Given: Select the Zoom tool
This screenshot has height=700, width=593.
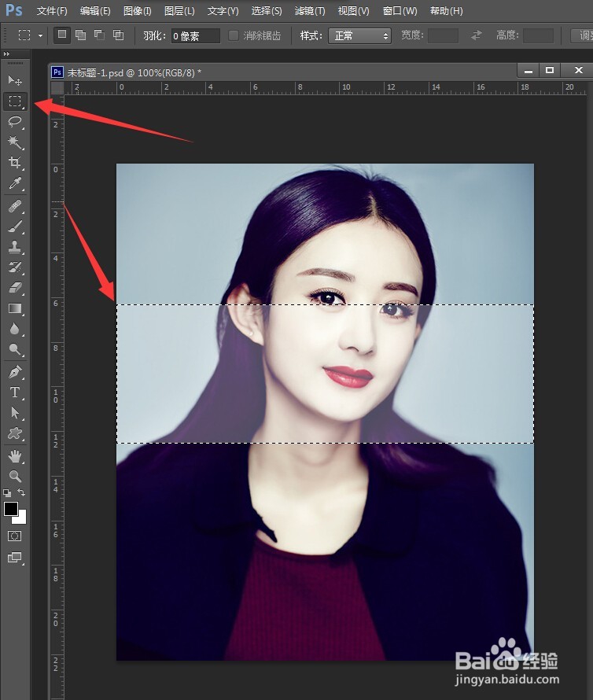Looking at the screenshot, I should coord(15,476).
